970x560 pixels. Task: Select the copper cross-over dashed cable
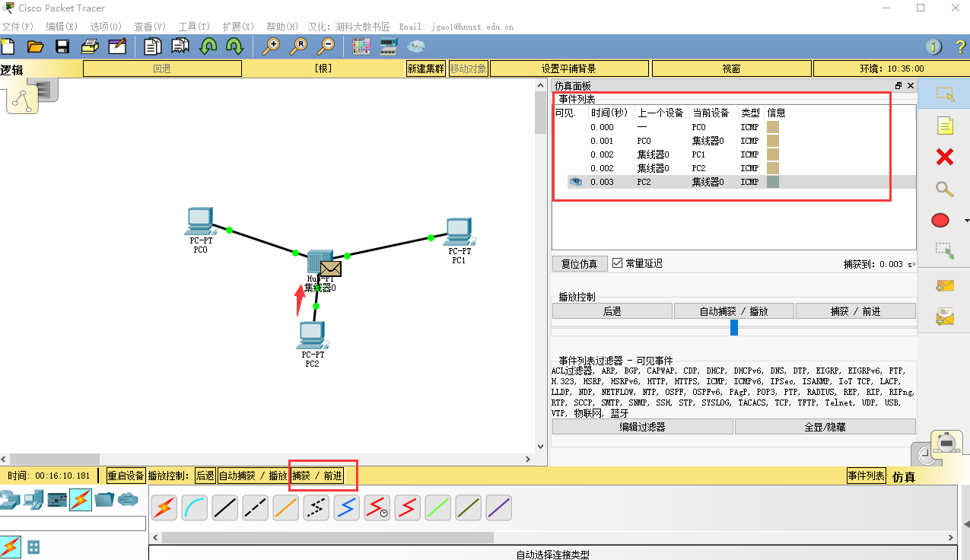coord(255,508)
